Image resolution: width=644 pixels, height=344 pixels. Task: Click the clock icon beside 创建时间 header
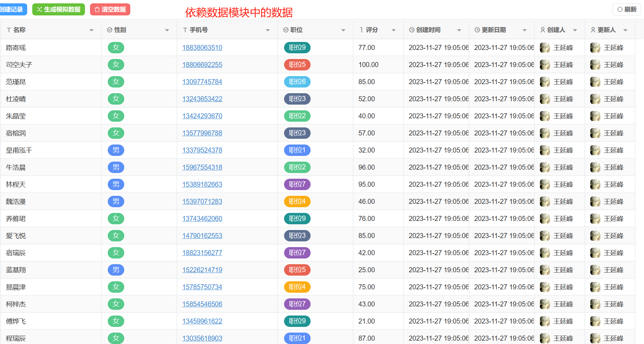pyautogui.click(x=411, y=30)
